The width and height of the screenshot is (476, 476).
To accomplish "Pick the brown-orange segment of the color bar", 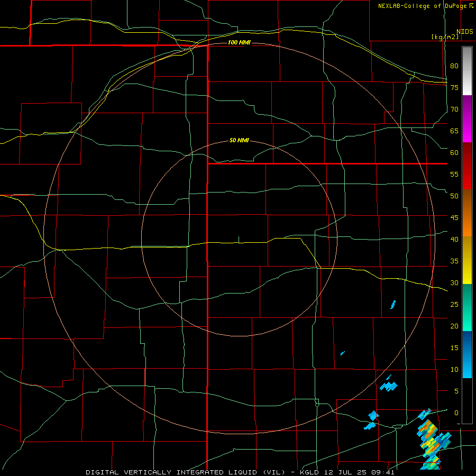I will [x=467, y=214].
